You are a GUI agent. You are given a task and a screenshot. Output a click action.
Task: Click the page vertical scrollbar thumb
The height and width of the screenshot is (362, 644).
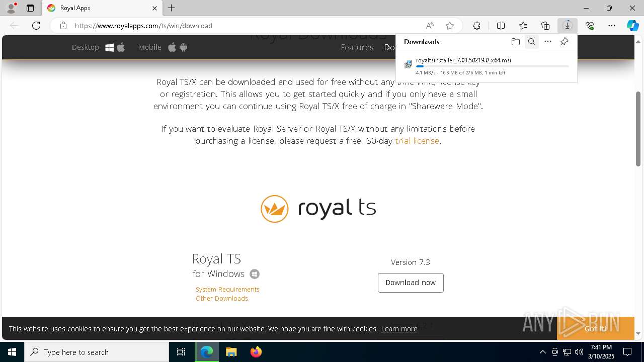coord(638,129)
